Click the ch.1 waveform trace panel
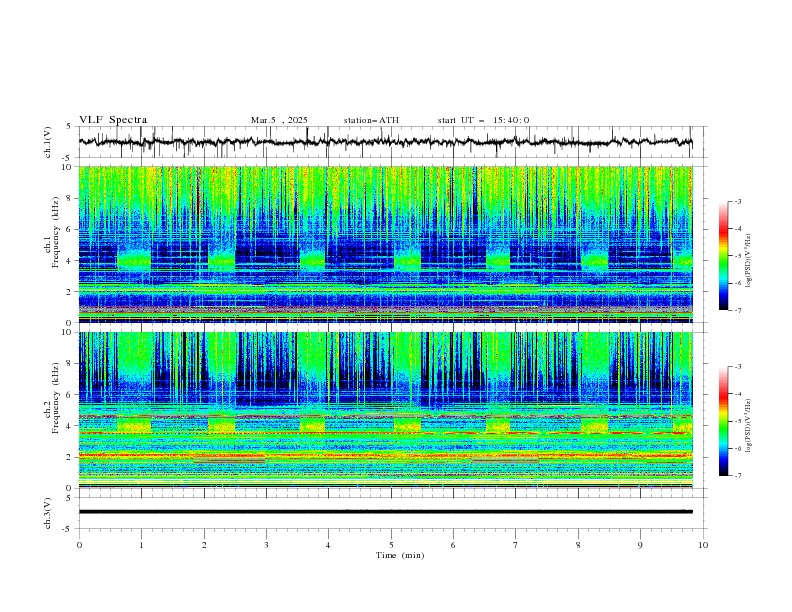Viewport: 792px width, 612px height. pos(391,142)
